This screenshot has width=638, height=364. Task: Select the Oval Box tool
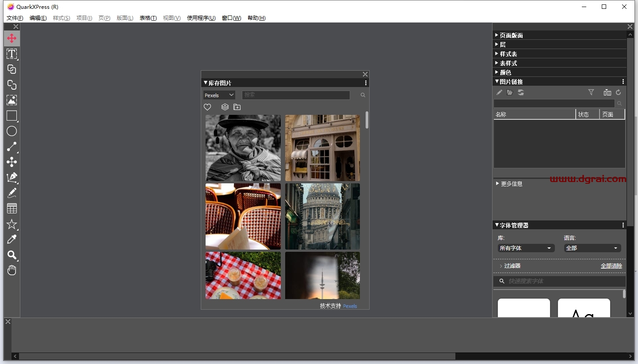click(x=11, y=131)
